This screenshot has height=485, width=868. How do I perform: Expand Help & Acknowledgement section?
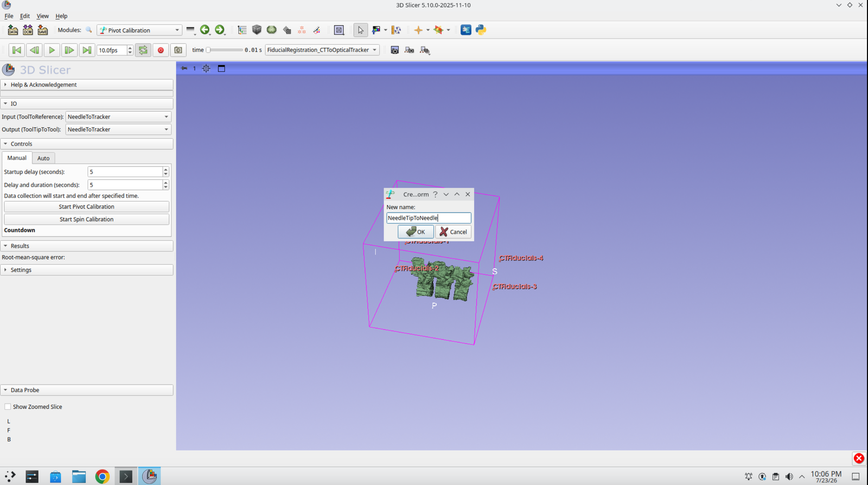tap(87, 85)
